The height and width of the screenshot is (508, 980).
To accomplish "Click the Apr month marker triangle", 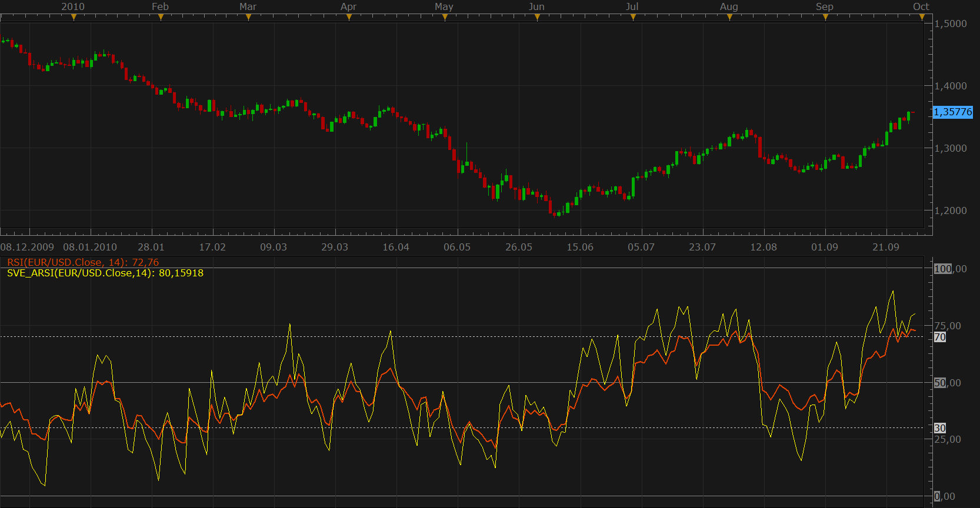I will (349, 17).
